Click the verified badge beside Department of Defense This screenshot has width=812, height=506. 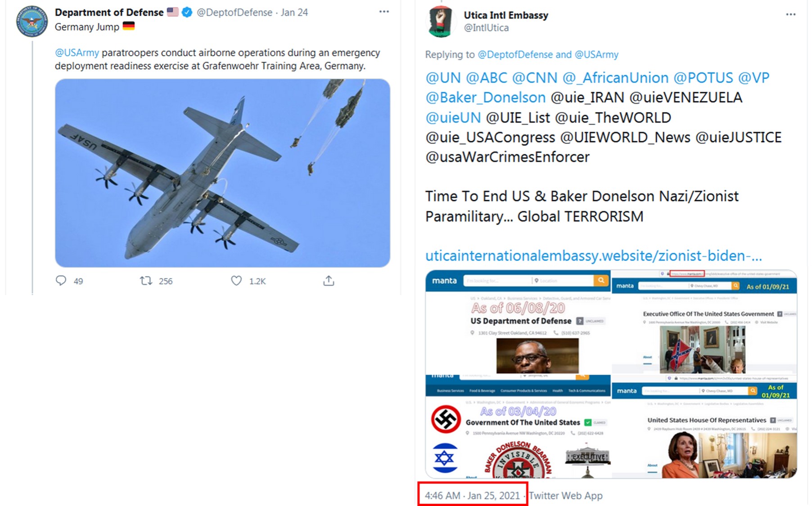pos(187,13)
